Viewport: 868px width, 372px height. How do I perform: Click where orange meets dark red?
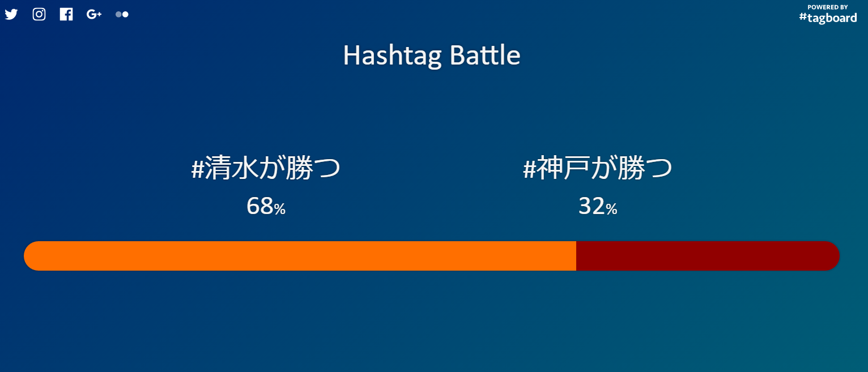576,256
